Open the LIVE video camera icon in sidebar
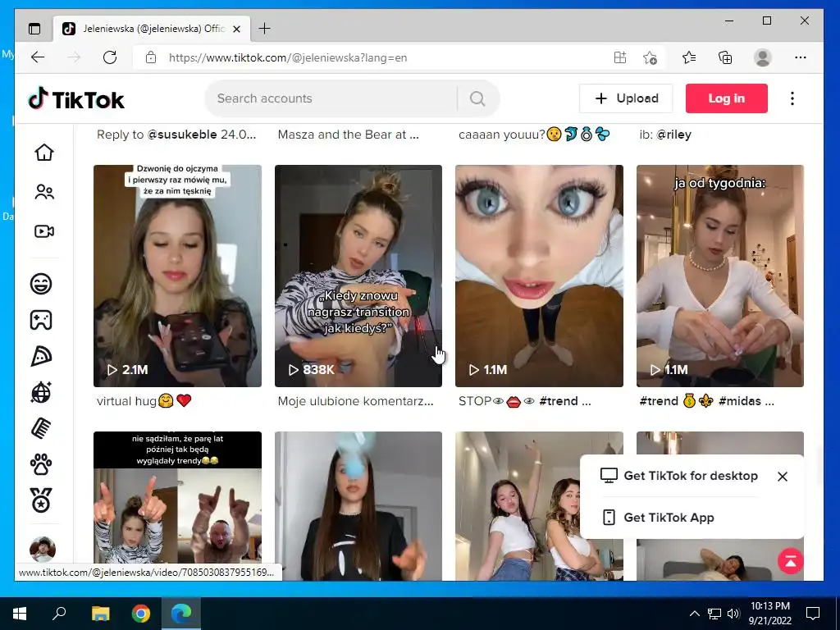The width and height of the screenshot is (840, 630). (44, 231)
